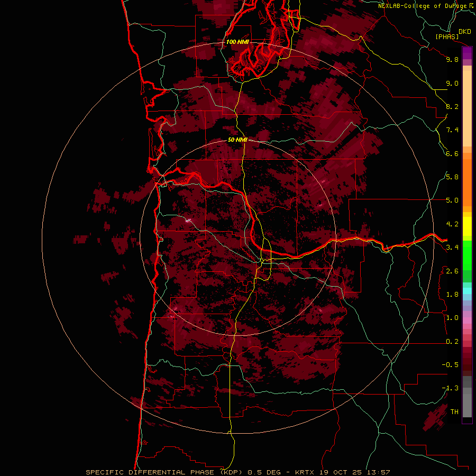Image resolution: width=476 pixels, height=476 pixels.
Task: Click the 0.2 legend value
Action: (x=452, y=342)
